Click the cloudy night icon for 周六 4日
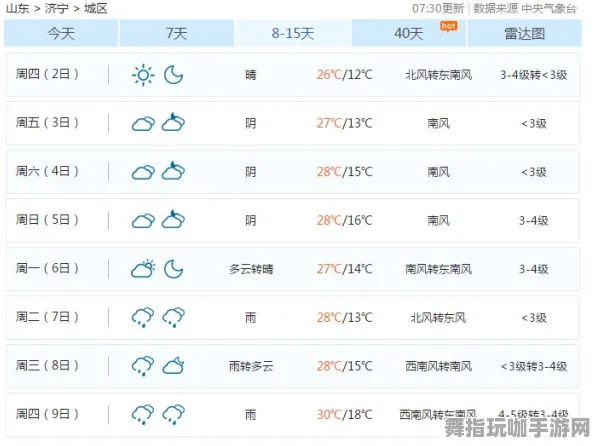 [173, 171]
